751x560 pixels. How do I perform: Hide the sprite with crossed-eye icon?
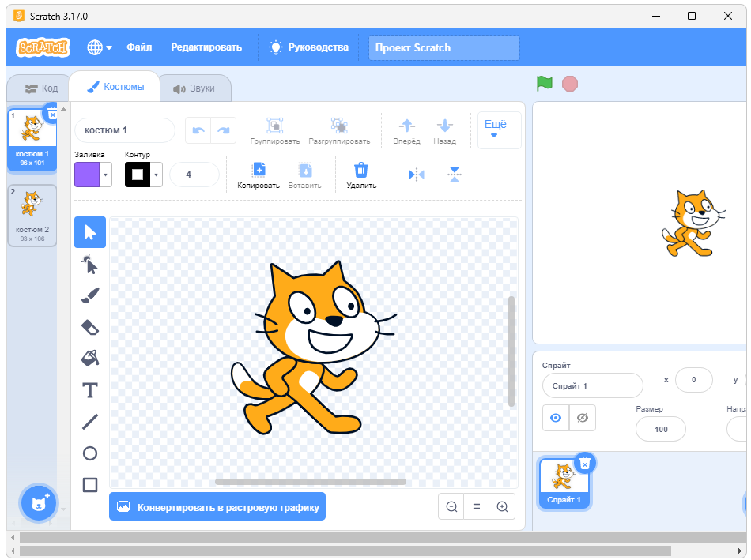point(583,418)
